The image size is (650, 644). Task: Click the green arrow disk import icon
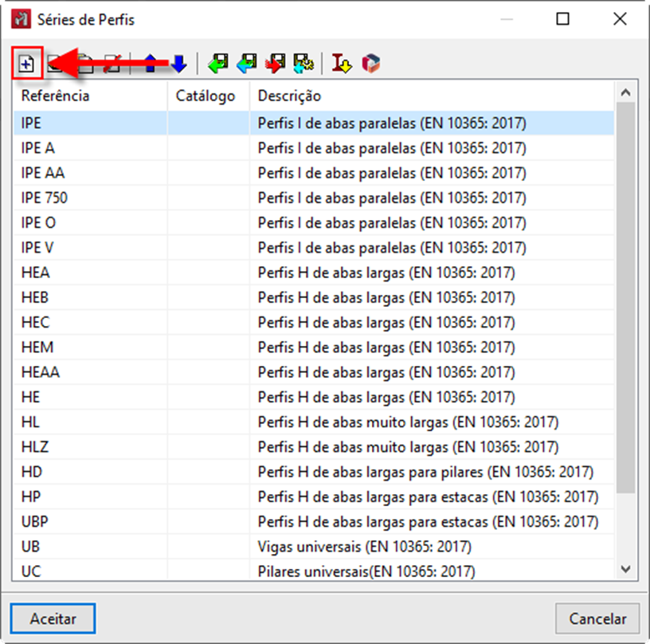point(218,64)
